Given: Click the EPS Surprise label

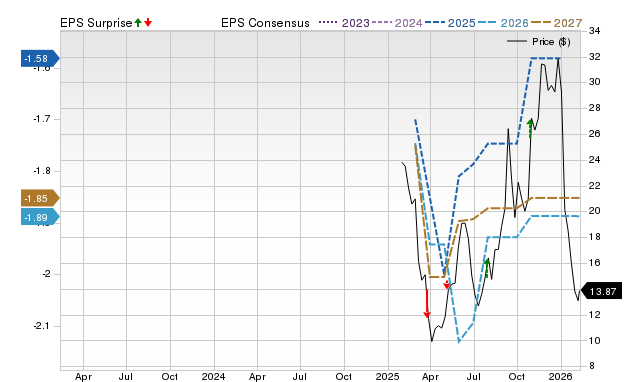Looking at the screenshot, I should tap(96, 23).
